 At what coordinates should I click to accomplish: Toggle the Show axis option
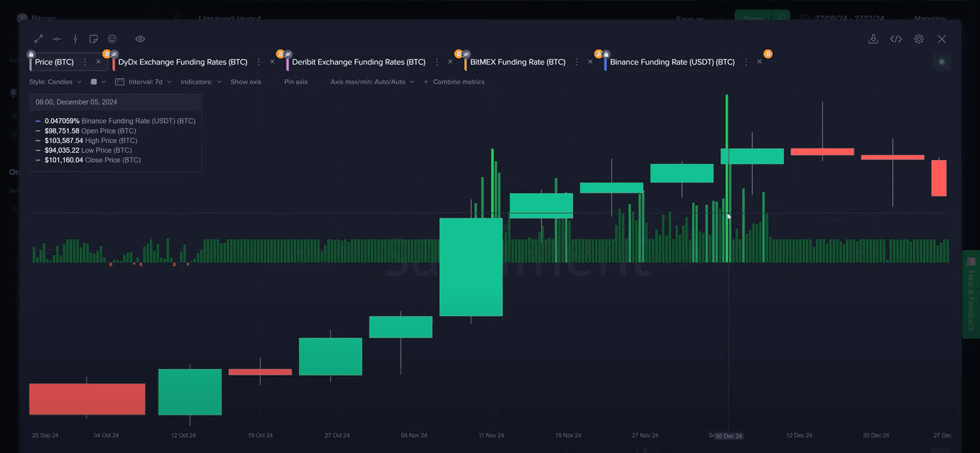click(246, 82)
